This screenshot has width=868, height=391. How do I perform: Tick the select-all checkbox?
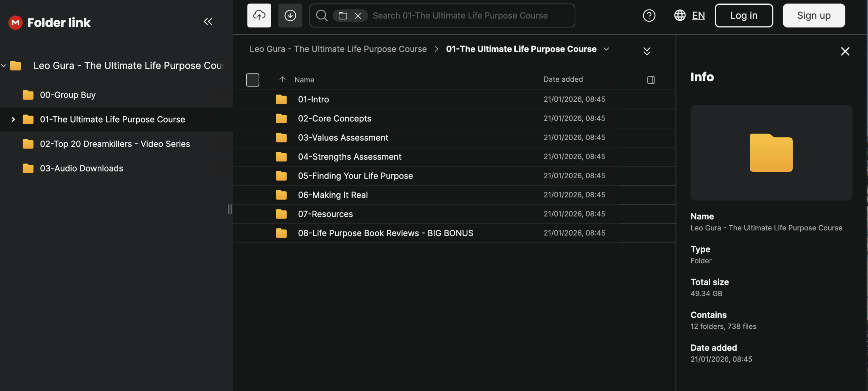[253, 80]
